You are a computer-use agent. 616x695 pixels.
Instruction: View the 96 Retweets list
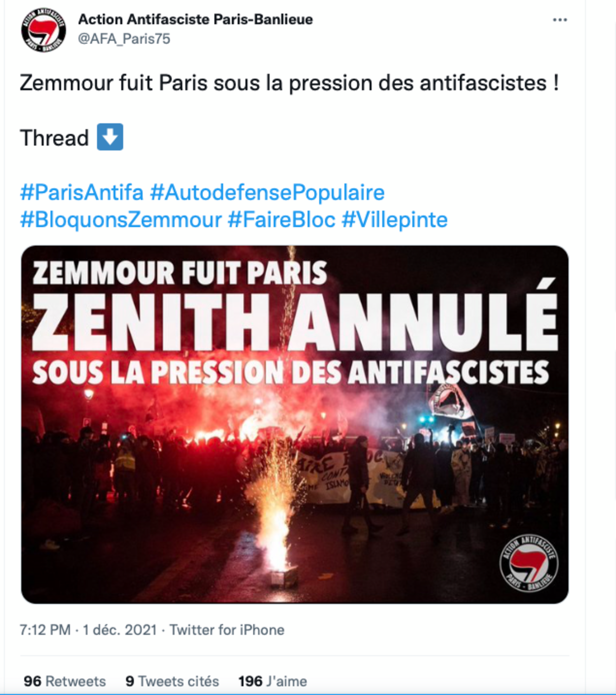65,681
